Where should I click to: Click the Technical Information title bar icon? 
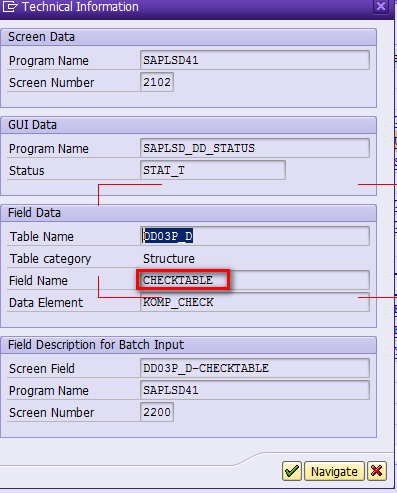click(x=9, y=6)
